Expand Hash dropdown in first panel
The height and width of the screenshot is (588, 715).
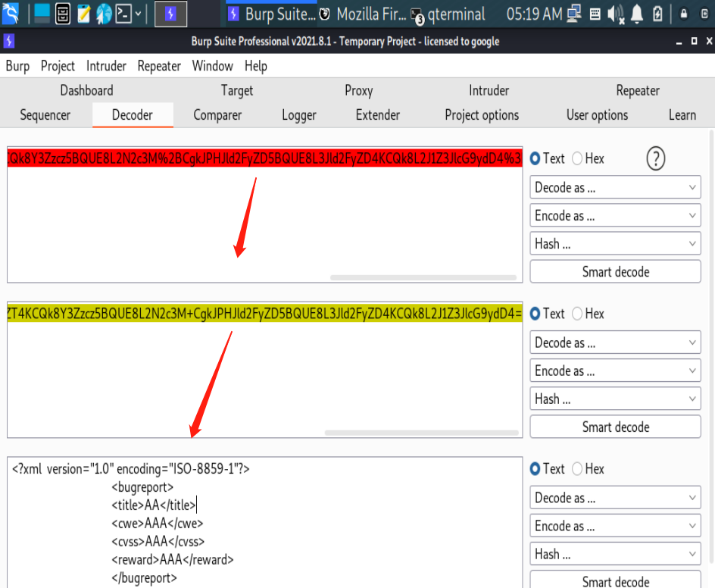point(615,243)
